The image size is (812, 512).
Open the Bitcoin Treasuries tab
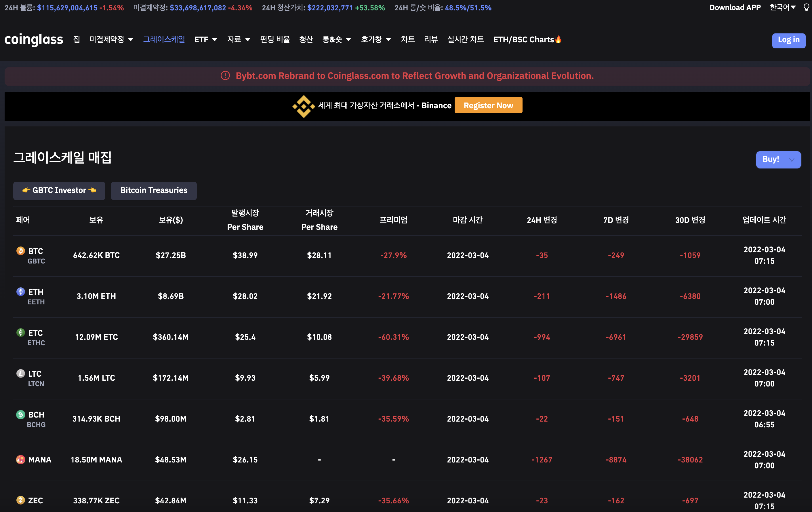point(153,190)
